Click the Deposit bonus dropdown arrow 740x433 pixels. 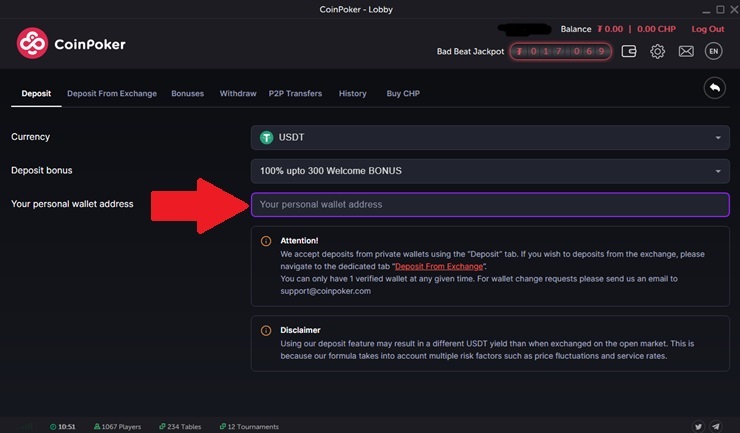(x=718, y=171)
